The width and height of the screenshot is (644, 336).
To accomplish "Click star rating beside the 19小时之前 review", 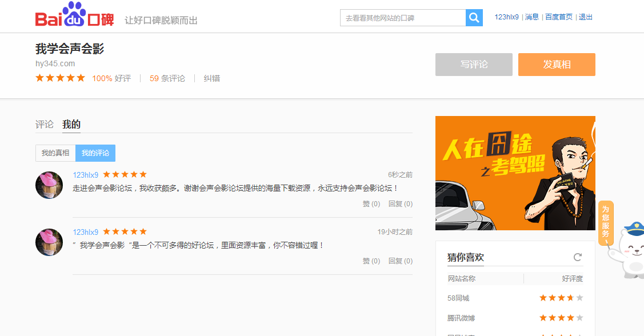I will click(125, 231).
